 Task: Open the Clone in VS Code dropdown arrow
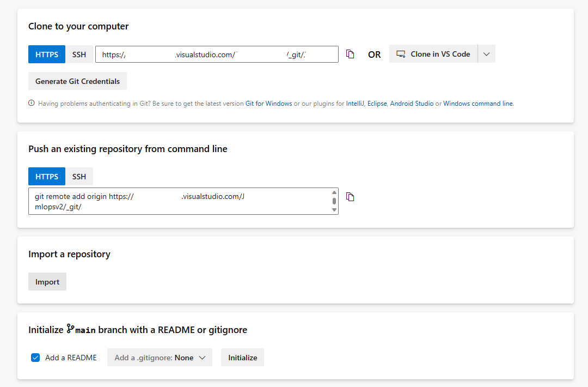486,54
